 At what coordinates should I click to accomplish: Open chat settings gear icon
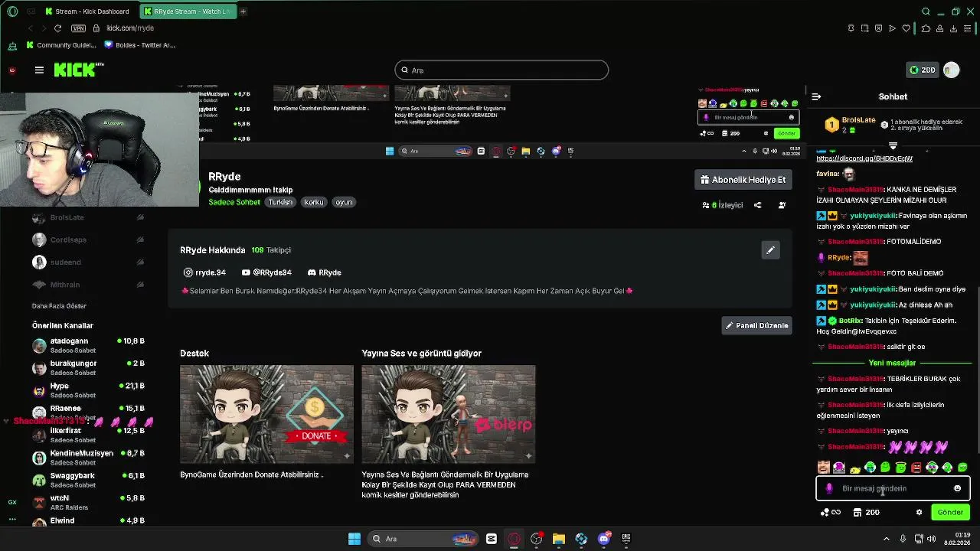click(x=920, y=512)
